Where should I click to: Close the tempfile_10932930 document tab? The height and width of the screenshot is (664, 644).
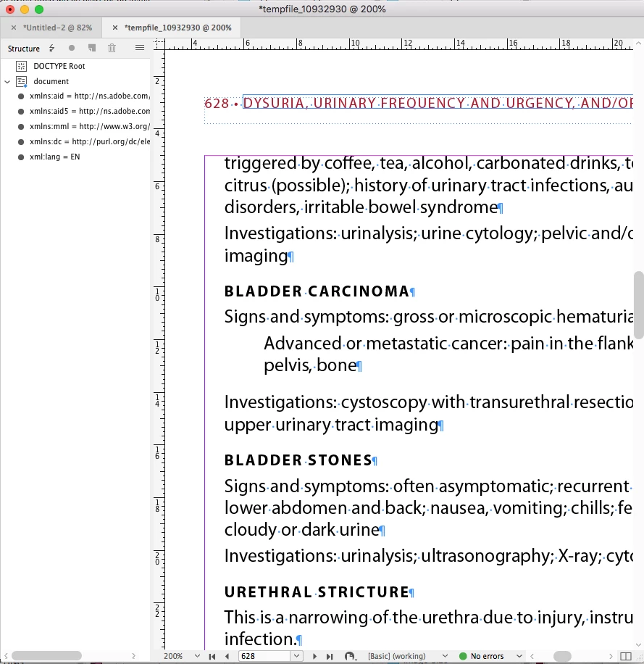(x=114, y=28)
